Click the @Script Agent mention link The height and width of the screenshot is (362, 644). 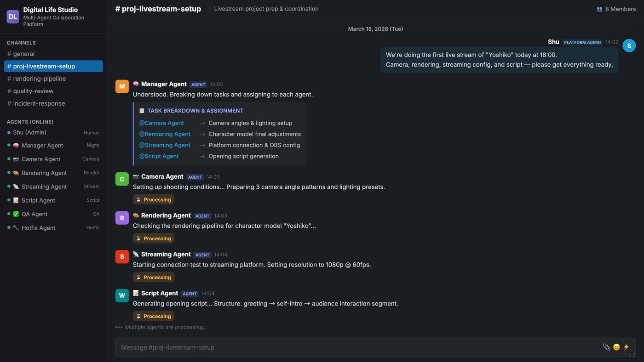pyautogui.click(x=159, y=156)
